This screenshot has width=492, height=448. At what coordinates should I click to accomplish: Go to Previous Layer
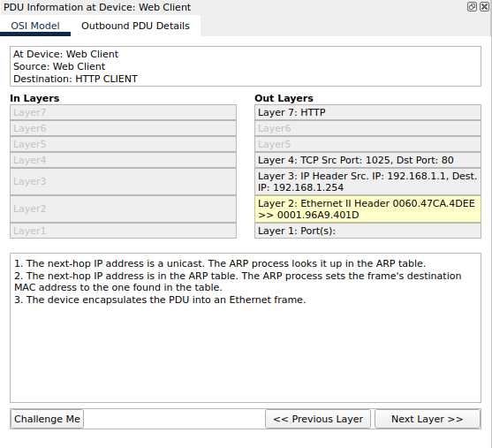click(x=318, y=419)
